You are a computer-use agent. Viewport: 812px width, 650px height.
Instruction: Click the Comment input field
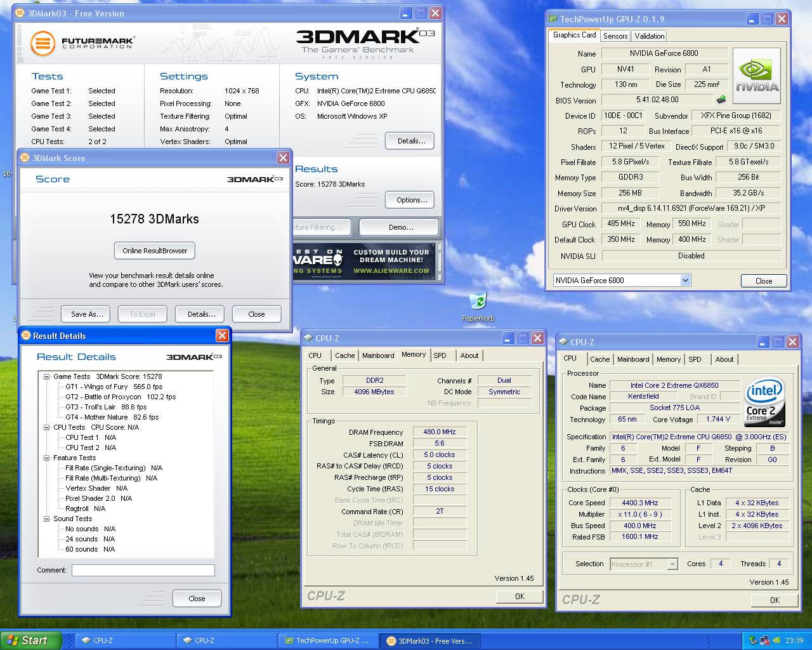coord(143,571)
